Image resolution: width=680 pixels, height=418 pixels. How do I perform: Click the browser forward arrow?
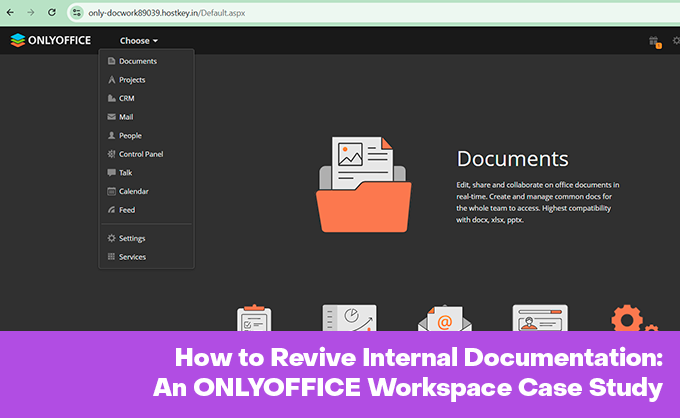tap(31, 13)
